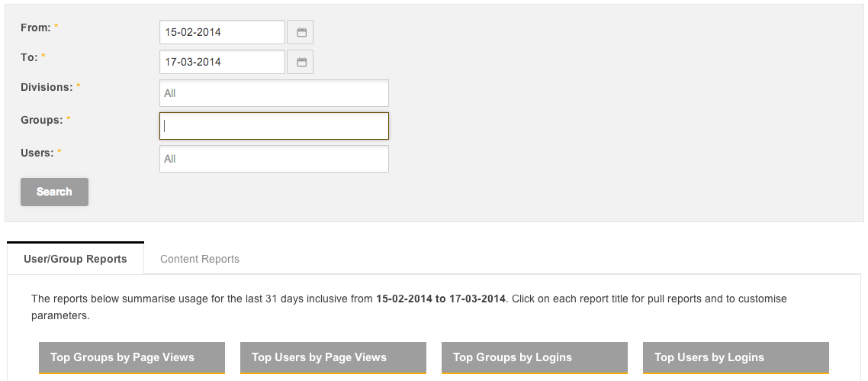Click the From date input field
Screen dimensions: 868x381
[x=222, y=32]
